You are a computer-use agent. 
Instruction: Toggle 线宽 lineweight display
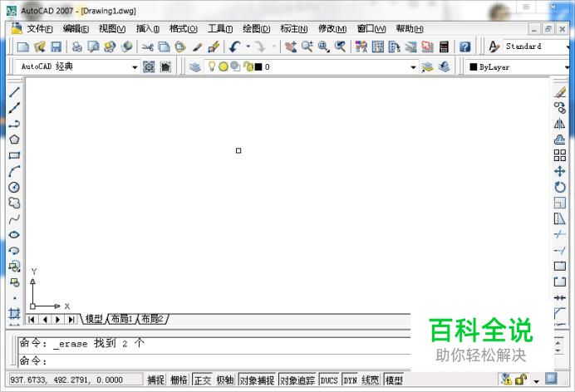coord(370,380)
